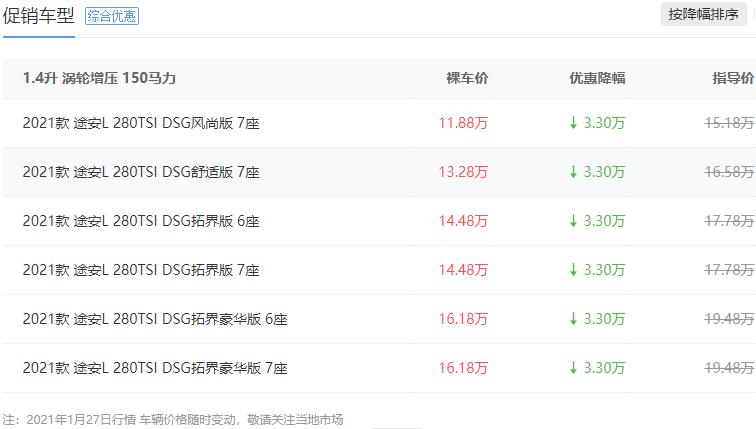Open 2021款 途安L 280TSI DSG拓界豪华版 6座

[x=155, y=319]
